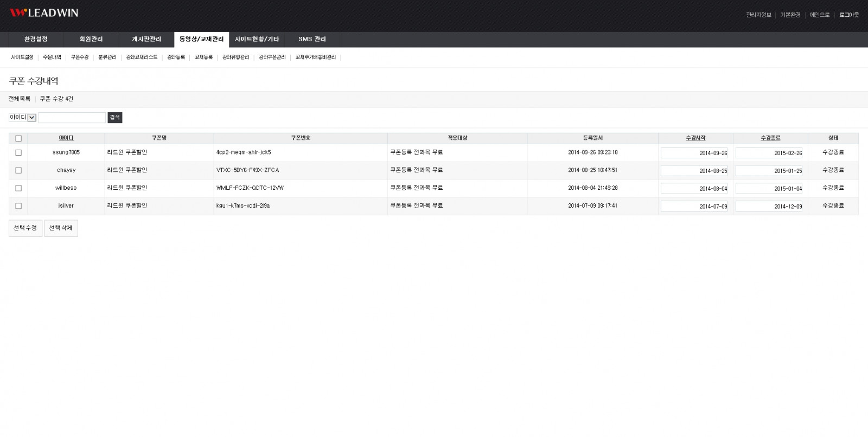Check the box for user ssung7805
The height and width of the screenshot is (437, 868).
click(x=18, y=153)
